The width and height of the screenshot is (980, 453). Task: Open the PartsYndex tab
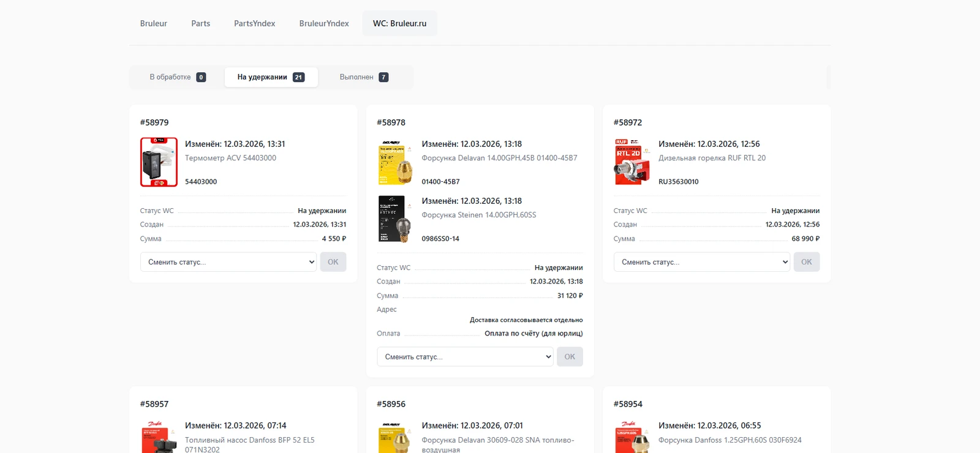254,23
